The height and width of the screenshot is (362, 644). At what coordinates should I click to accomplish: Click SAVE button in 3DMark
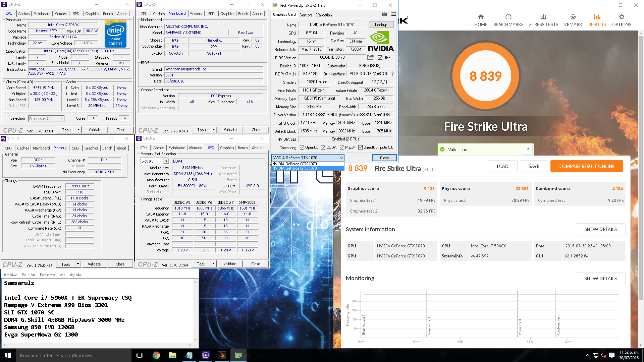click(534, 166)
